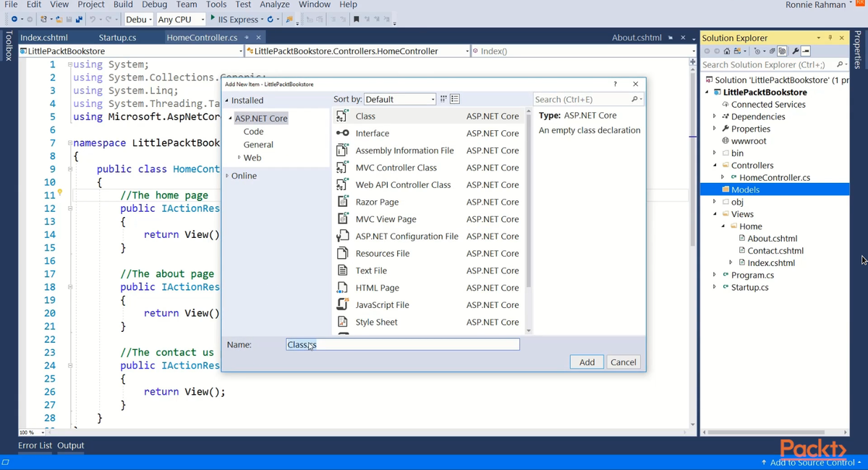The height and width of the screenshot is (470, 868).
Task: Pick the Web API Controller Class icon
Action: [343, 185]
